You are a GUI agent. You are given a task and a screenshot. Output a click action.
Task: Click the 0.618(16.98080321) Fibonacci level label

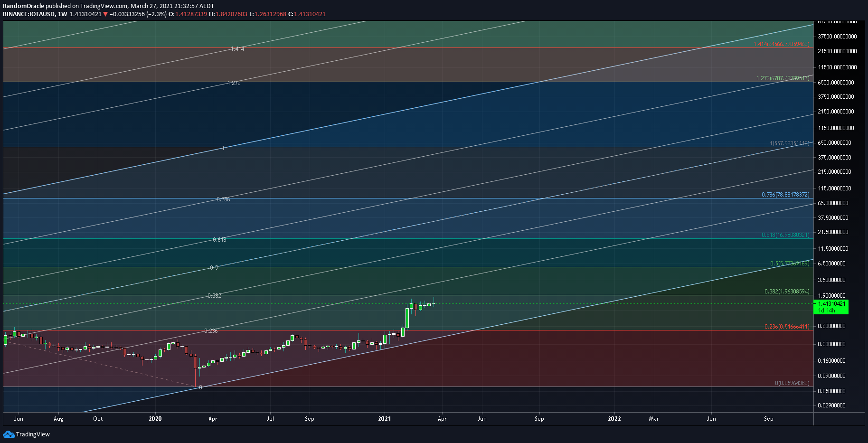tap(785, 235)
